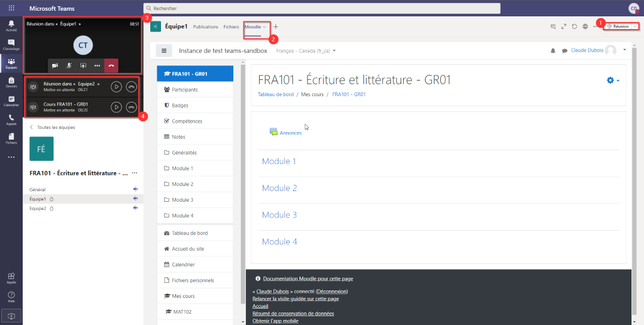Open more actions in the Équipe1 meeting panel
644x325 pixels.
coord(97,65)
